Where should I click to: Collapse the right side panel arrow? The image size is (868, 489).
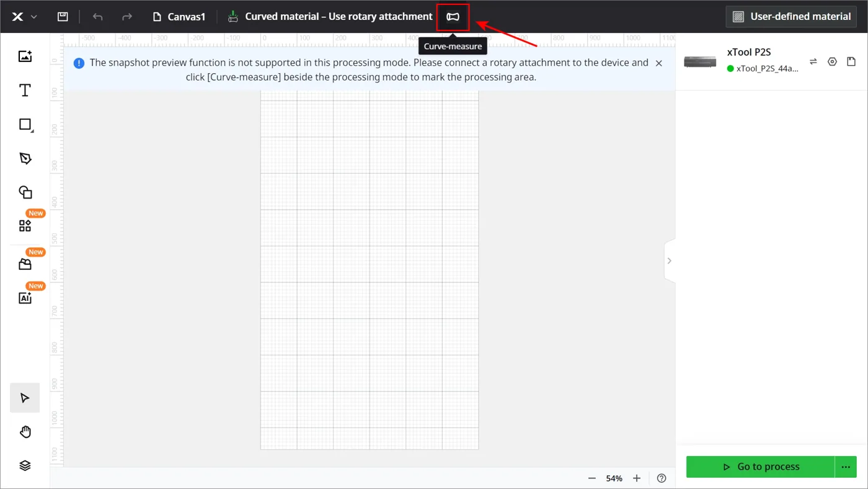(669, 261)
